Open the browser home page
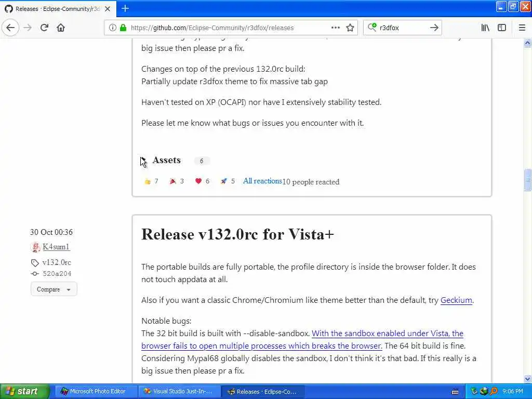 coord(61,28)
